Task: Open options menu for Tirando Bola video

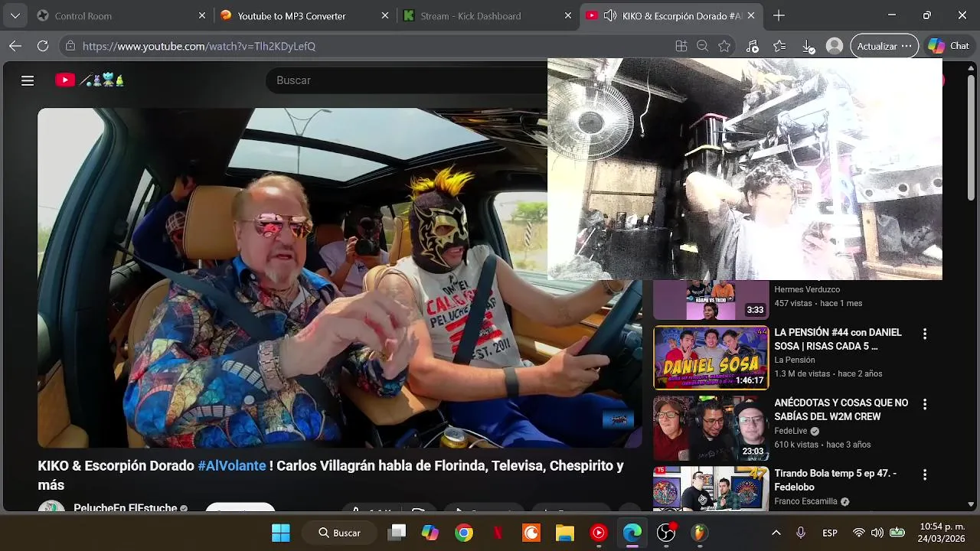Action: pyautogui.click(x=925, y=474)
